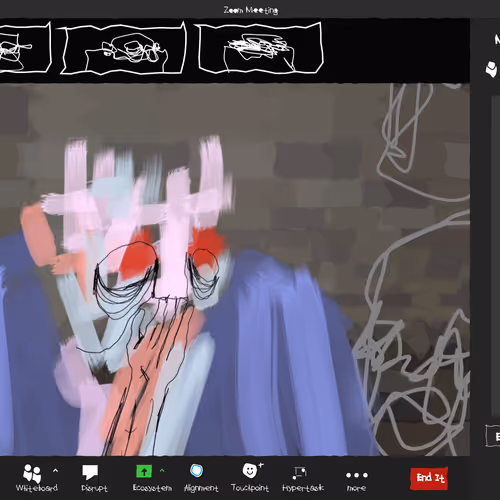Click the Zoom Meeting window title
The image size is (500, 500).
[x=251, y=10]
